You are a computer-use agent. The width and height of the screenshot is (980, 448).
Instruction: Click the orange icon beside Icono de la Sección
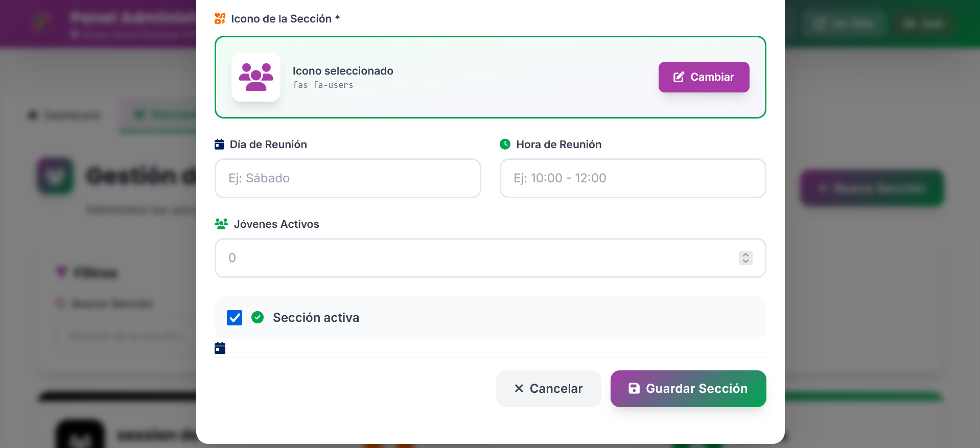click(x=220, y=19)
